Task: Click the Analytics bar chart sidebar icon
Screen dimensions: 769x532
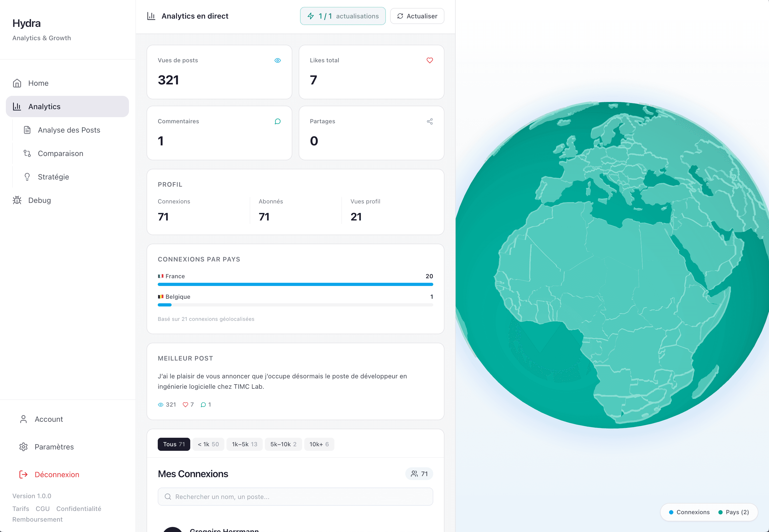Action: click(x=17, y=106)
